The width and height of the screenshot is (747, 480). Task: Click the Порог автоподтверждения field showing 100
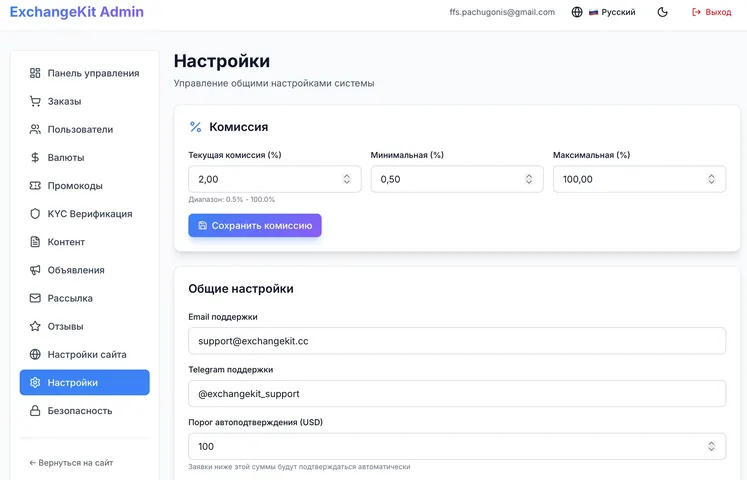pyautogui.click(x=457, y=446)
